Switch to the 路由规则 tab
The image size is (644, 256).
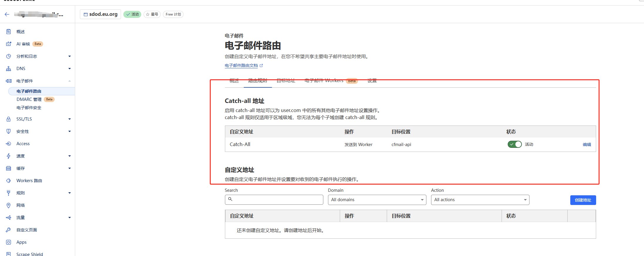click(x=258, y=81)
